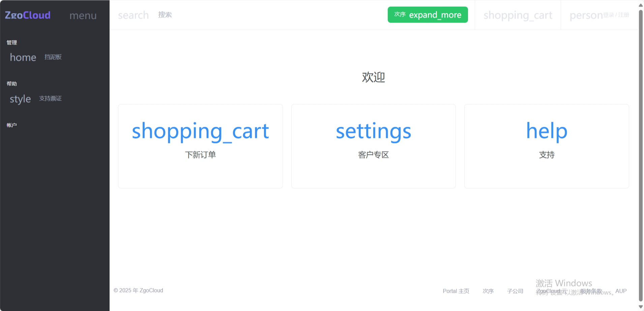
Task: Open the AUP footer link
Action: pos(621,291)
